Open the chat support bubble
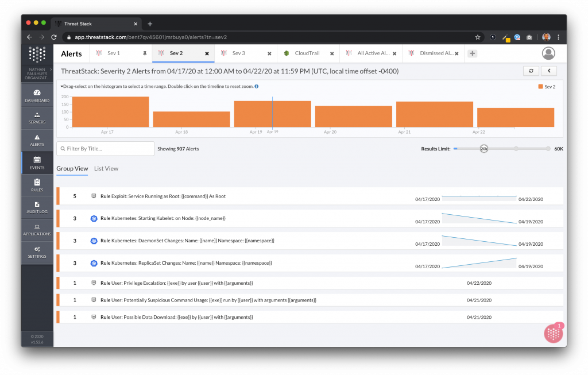This screenshot has width=588, height=375. click(554, 333)
